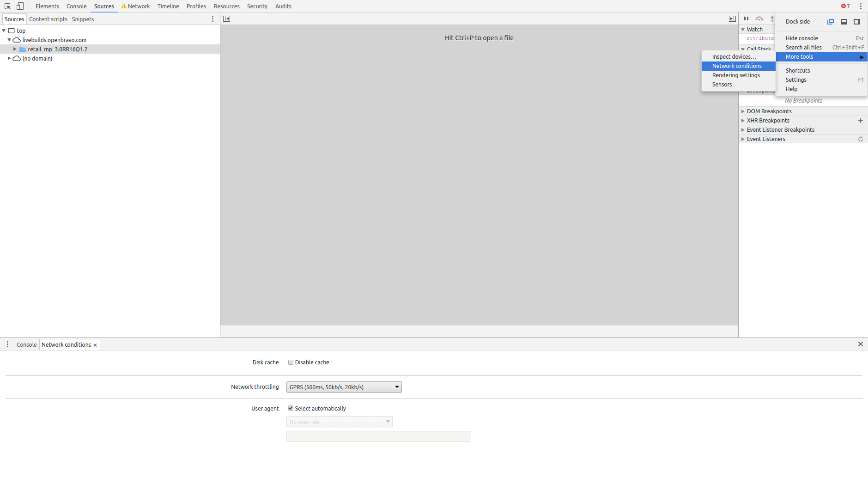This screenshot has height=491, width=868.
Task: Toggle device toolbar icon
Action: coord(20,6)
